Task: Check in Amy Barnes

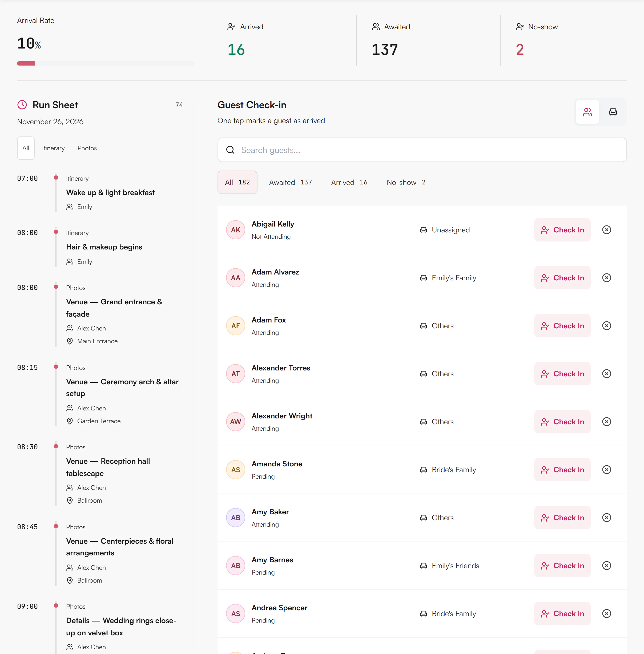Action: (x=562, y=566)
